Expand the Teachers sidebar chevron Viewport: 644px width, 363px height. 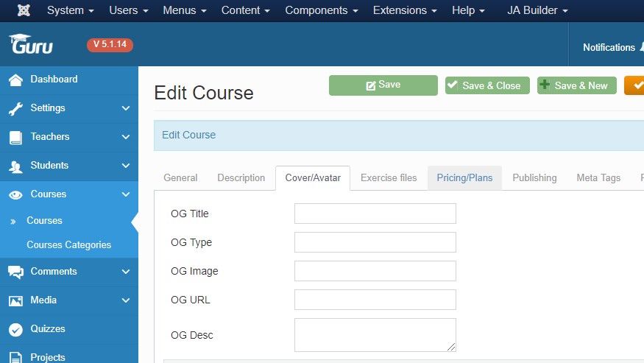coord(126,137)
